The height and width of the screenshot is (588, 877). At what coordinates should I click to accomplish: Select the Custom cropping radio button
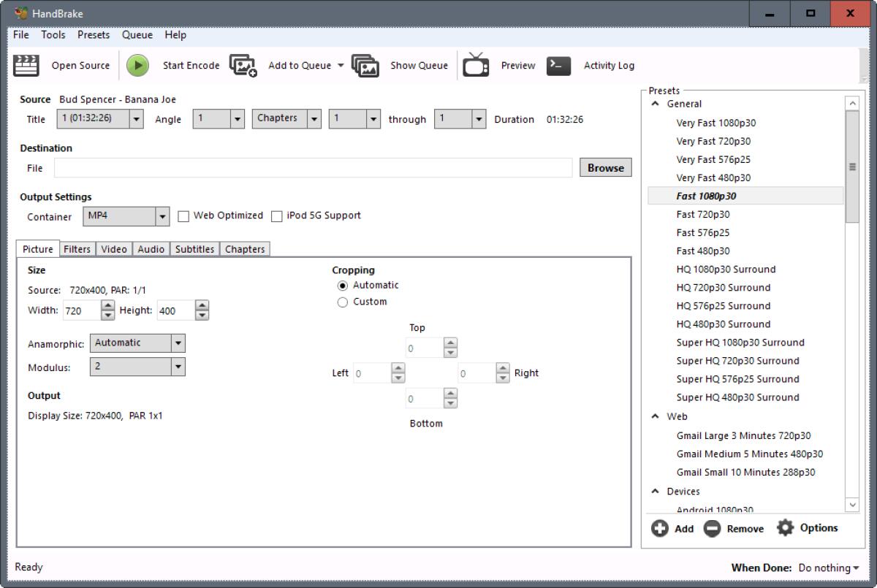click(342, 301)
